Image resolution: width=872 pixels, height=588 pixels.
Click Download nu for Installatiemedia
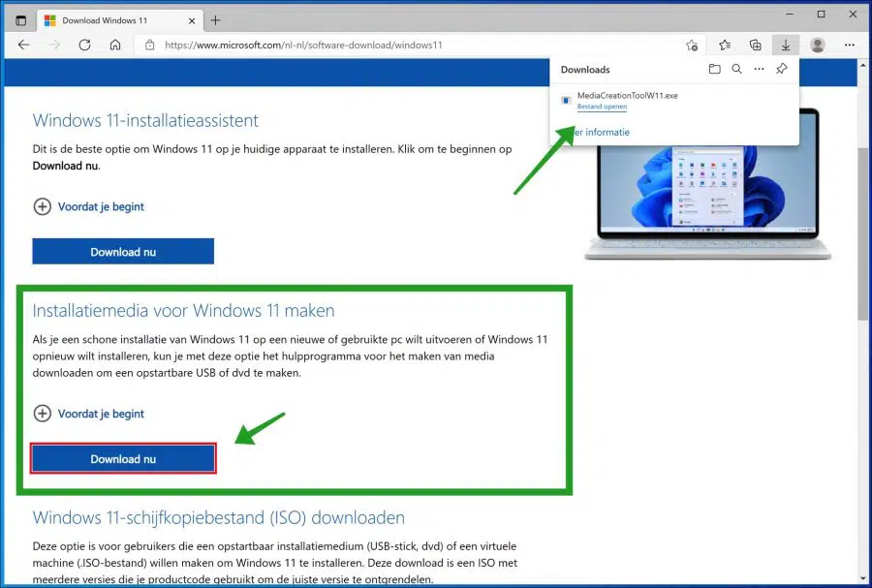[123, 459]
